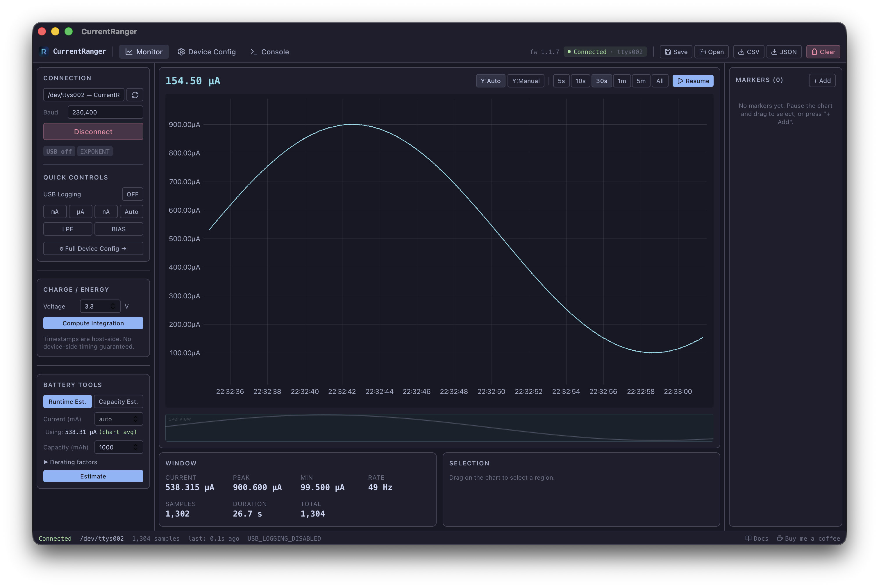Resume live chart updates
879x588 pixels.
tap(693, 81)
